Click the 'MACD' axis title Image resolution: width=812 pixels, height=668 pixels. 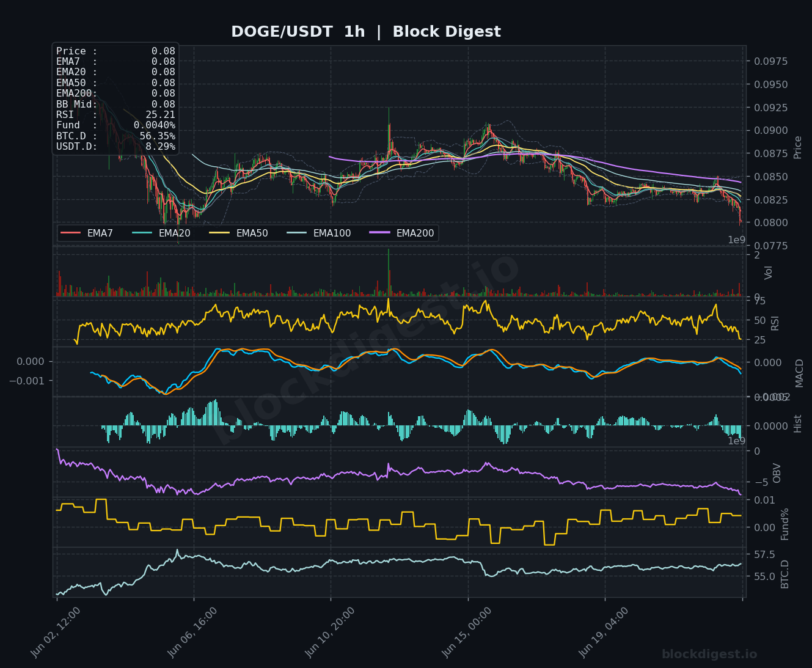point(799,373)
